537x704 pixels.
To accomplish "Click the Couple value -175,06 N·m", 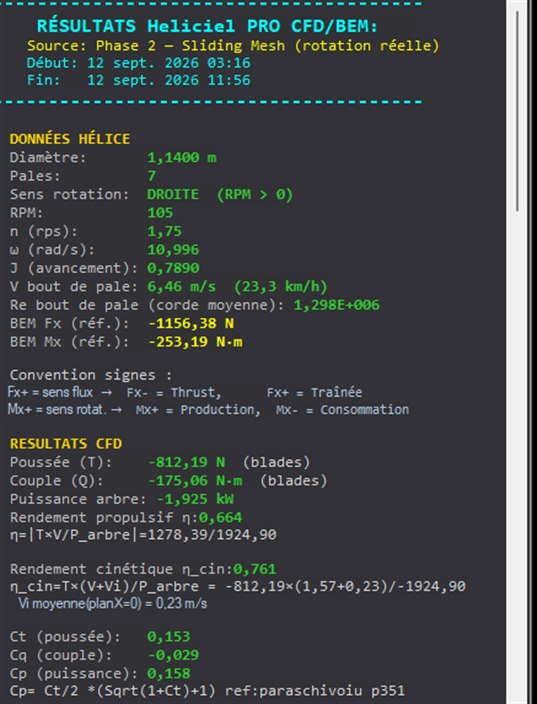I will [x=195, y=480].
